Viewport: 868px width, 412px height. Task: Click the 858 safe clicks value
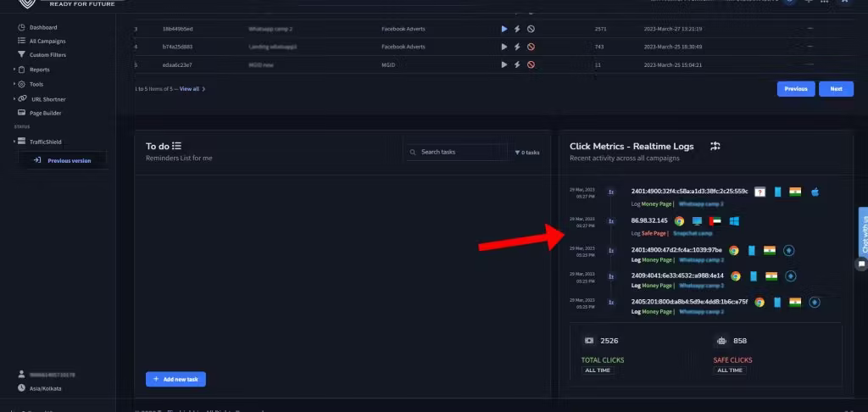tap(739, 341)
